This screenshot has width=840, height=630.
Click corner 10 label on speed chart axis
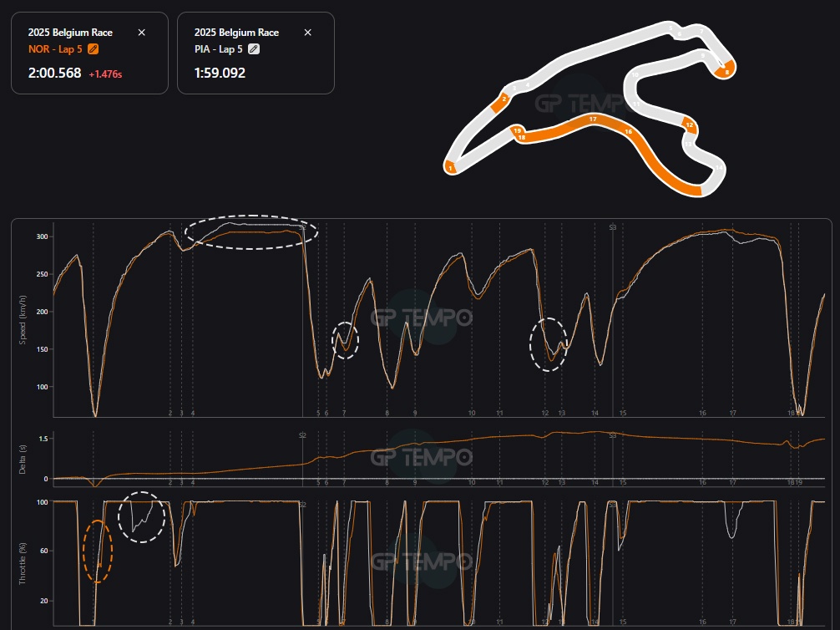pyautogui.click(x=472, y=414)
